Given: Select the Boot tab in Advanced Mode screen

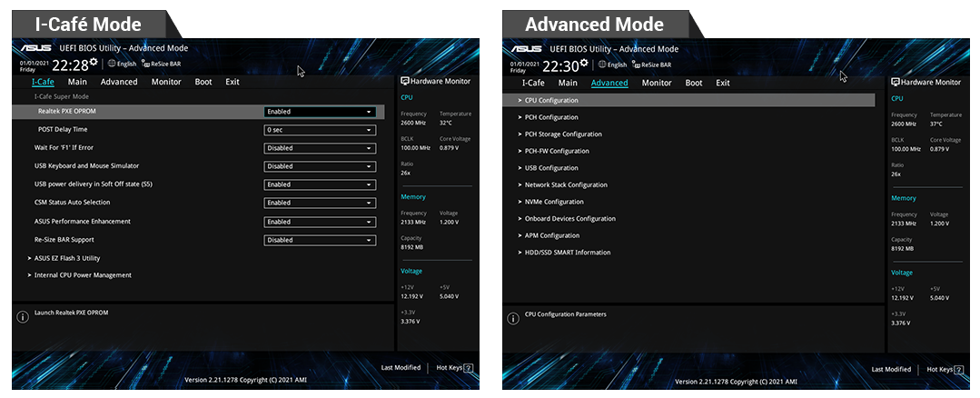Looking at the screenshot, I should tap(694, 83).
